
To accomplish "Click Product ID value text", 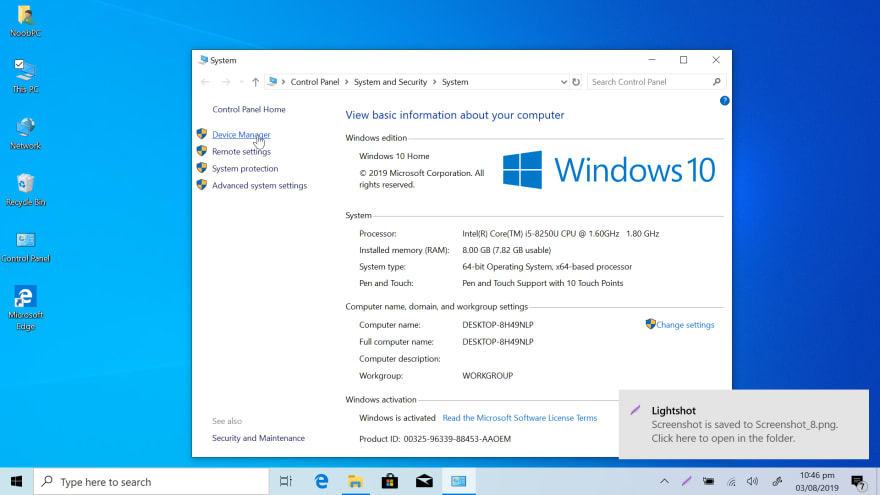I will click(457, 439).
